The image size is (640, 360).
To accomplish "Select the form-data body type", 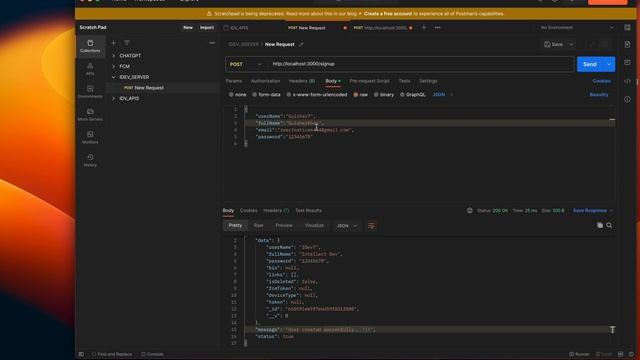I will point(266,94).
